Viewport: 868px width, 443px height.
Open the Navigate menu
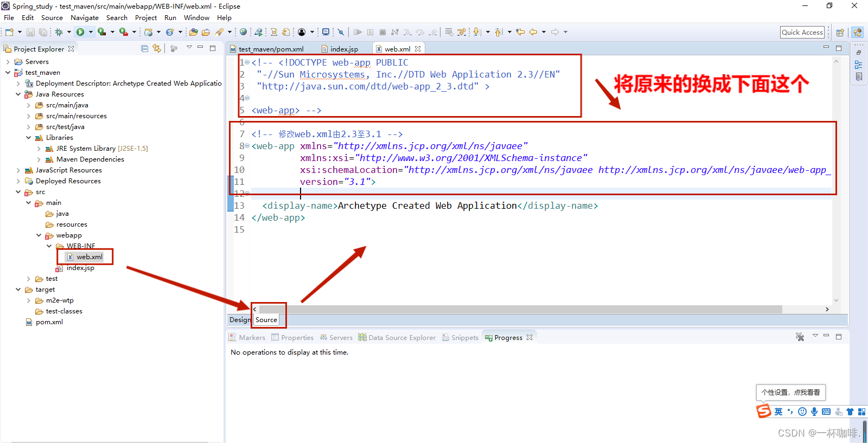point(85,17)
